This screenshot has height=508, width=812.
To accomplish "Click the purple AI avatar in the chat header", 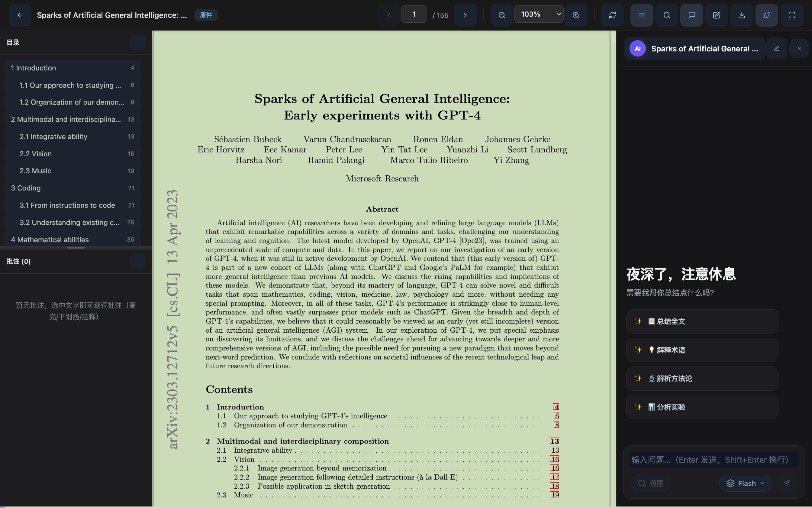I will [x=637, y=49].
